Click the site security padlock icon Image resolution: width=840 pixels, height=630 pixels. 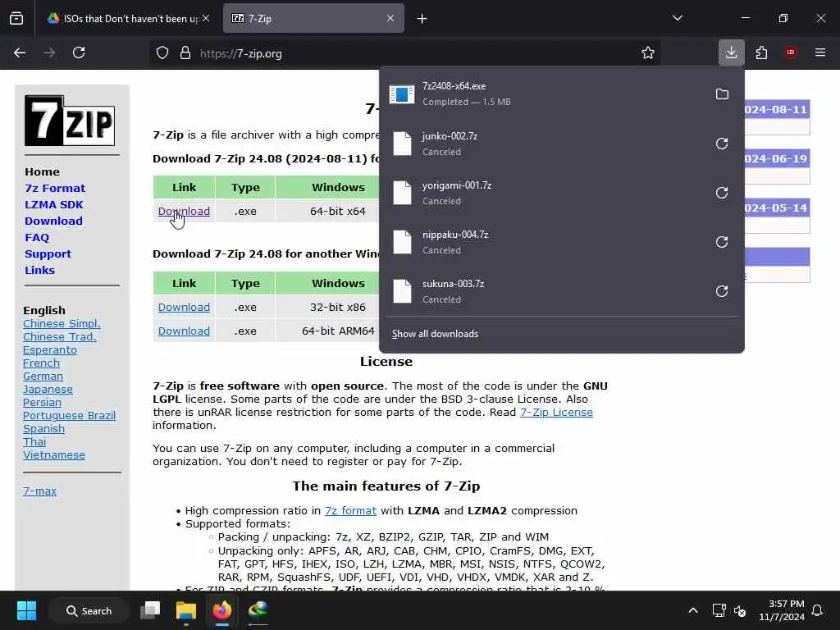tap(185, 53)
